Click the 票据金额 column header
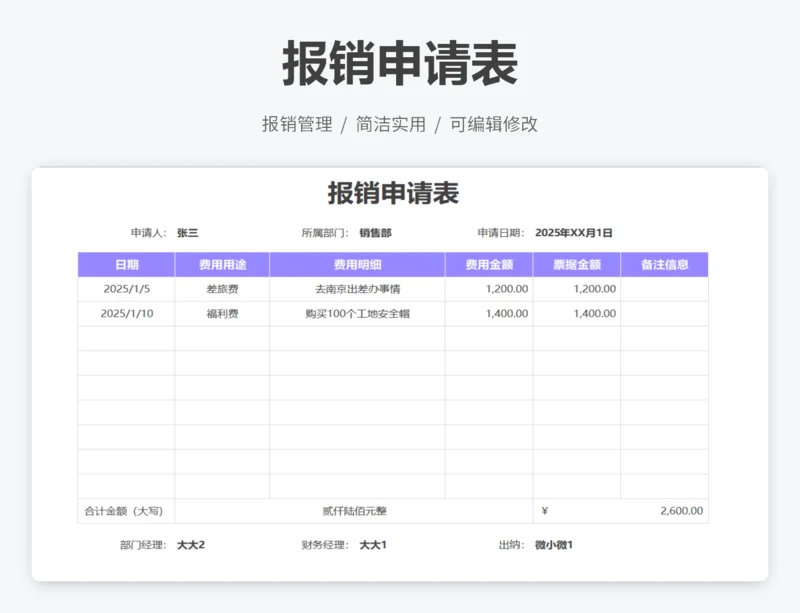The image size is (800, 613). coord(577,264)
